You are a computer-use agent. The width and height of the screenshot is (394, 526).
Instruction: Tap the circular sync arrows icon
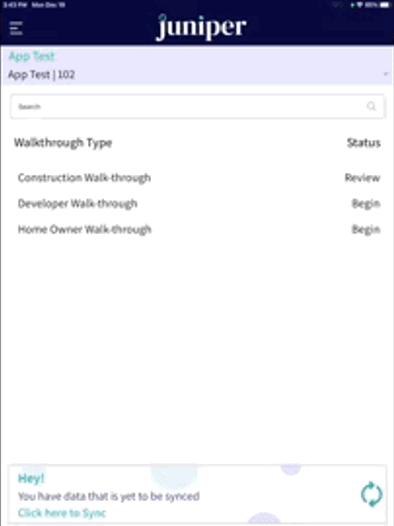(x=371, y=494)
